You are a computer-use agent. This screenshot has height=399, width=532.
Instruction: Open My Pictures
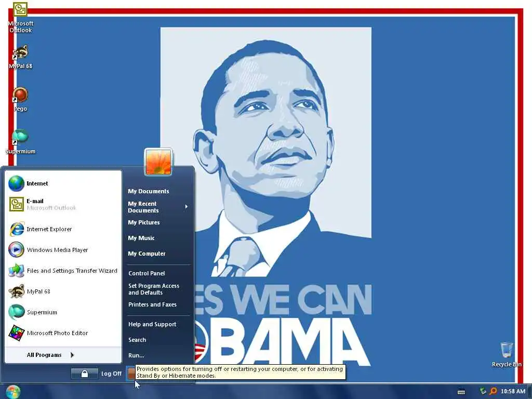tap(158, 222)
